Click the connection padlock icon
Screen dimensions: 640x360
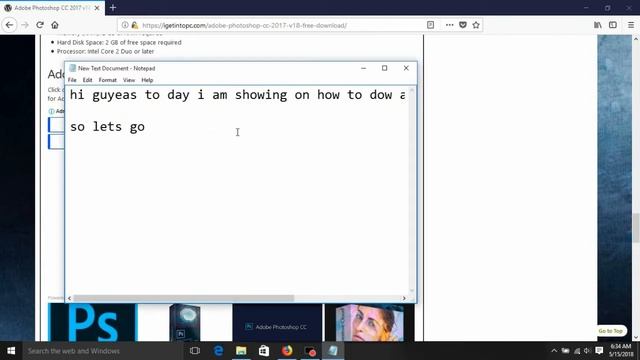[135, 25]
